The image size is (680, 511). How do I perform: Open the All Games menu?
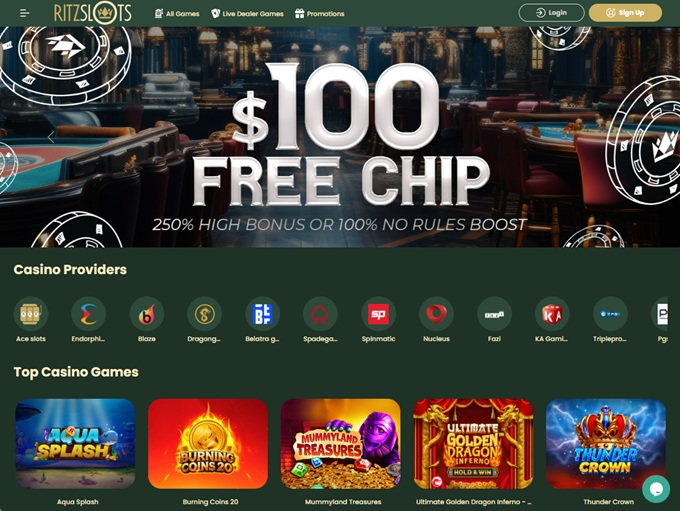[x=177, y=13]
